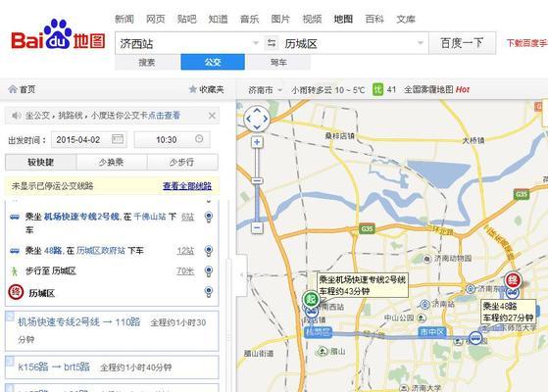Click the bus transfer icon near 市中区
The width and height of the screenshot is (548, 392).
tap(475, 338)
